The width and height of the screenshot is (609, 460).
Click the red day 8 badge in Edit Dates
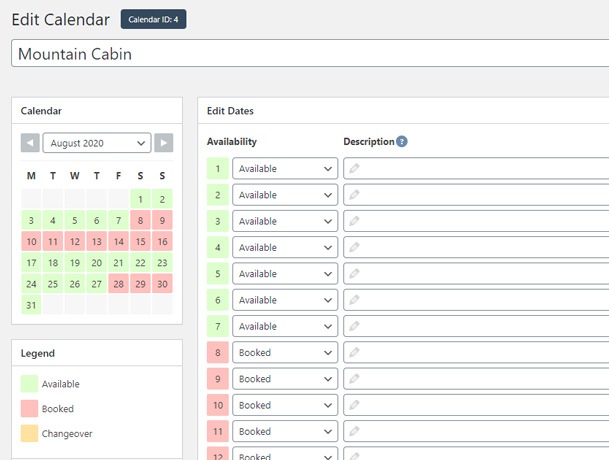tap(218, 352)
